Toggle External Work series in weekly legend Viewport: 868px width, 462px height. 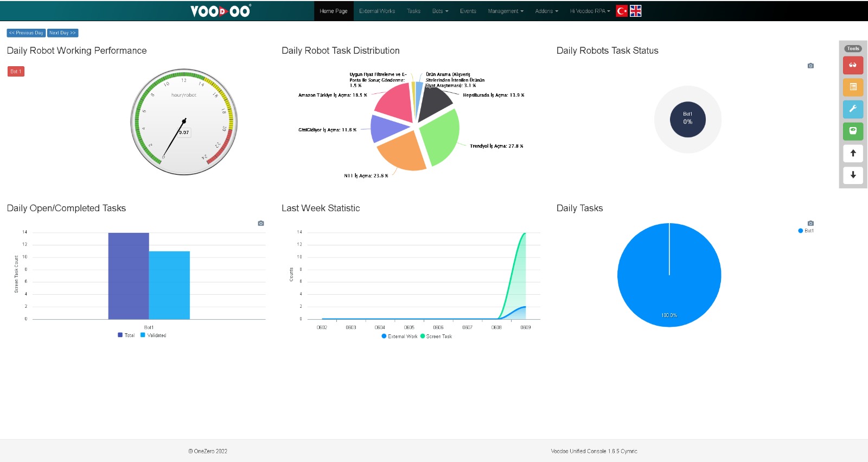point(400,336)
